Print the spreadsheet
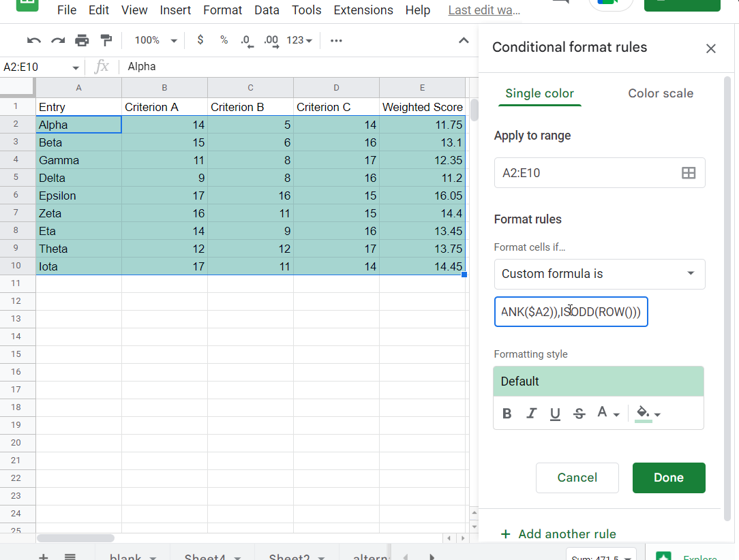The width and height of the screenshot is (739, 560). click(x=82, y=40)
